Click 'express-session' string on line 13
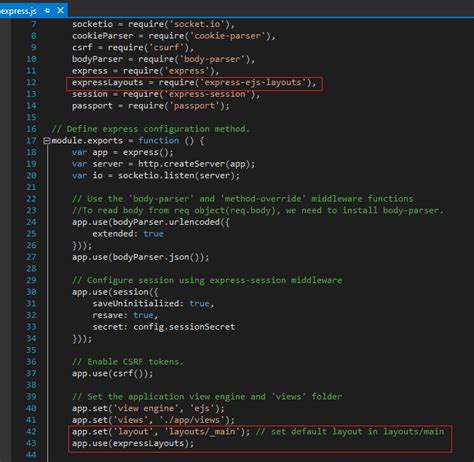Viewport: 474px width, 462px height. [x=207, y=94]
